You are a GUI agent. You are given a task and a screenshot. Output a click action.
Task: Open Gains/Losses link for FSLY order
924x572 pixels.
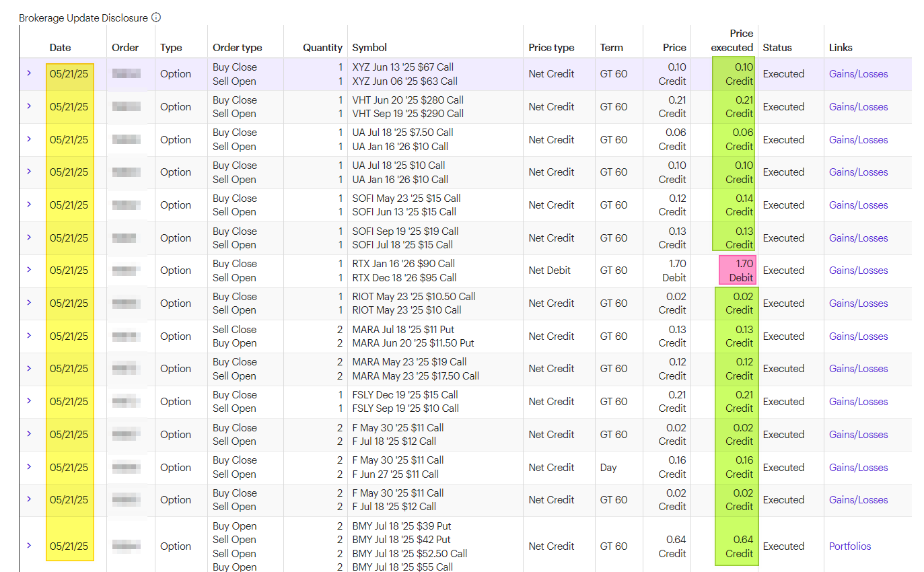click(858, 402)
